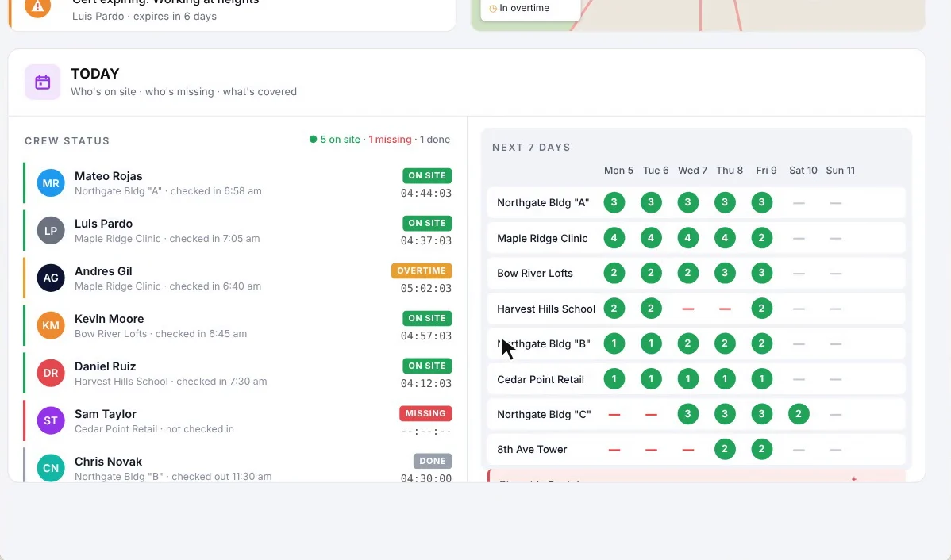Click Maple Ridge Clinic Friday crew count badge
This screenshot has height=560, width=951.
[762, 238]
